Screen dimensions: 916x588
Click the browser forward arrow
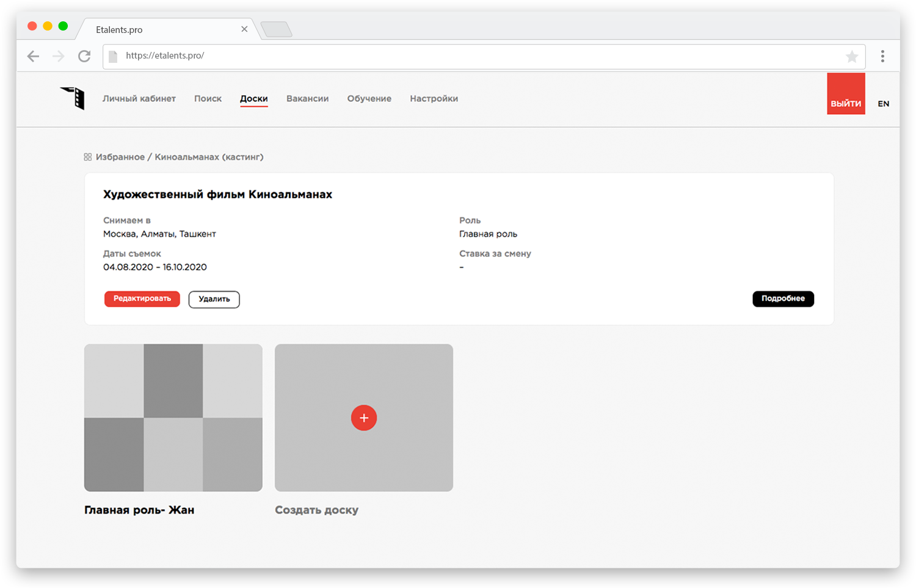click(x=59, y=56)
